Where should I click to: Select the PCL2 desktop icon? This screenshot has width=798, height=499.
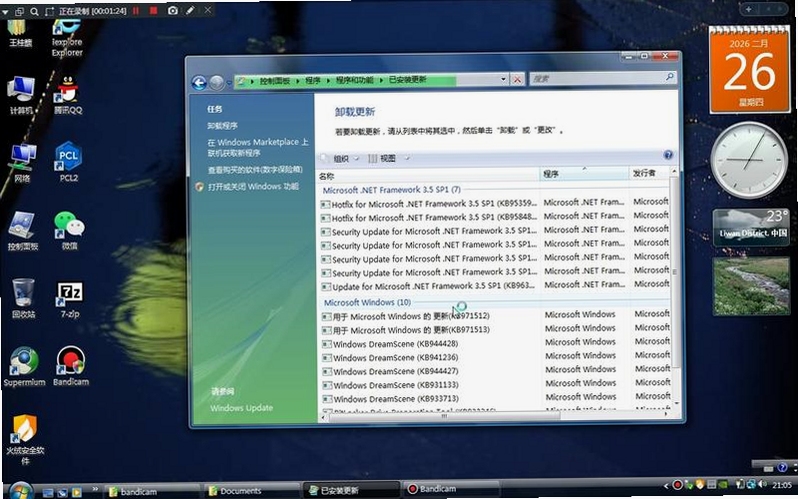tap(69, 162)
